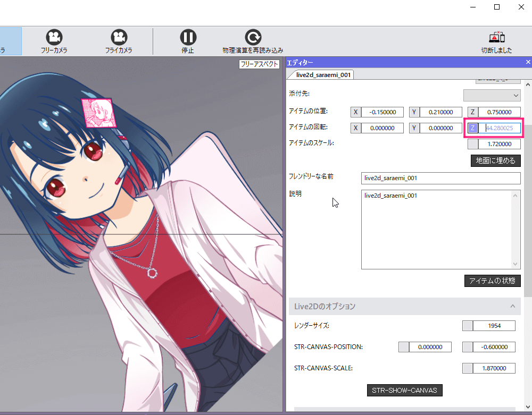Switch to the フリーカメラ camera mode
The width and height of the screenshot is (532, 415).
[54, 41]
